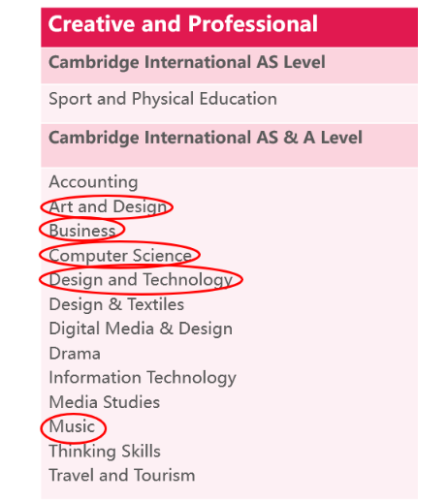Viewport: 448px width, 502px height.
Task: Select the Drama subject
Action: coord(75,354)
